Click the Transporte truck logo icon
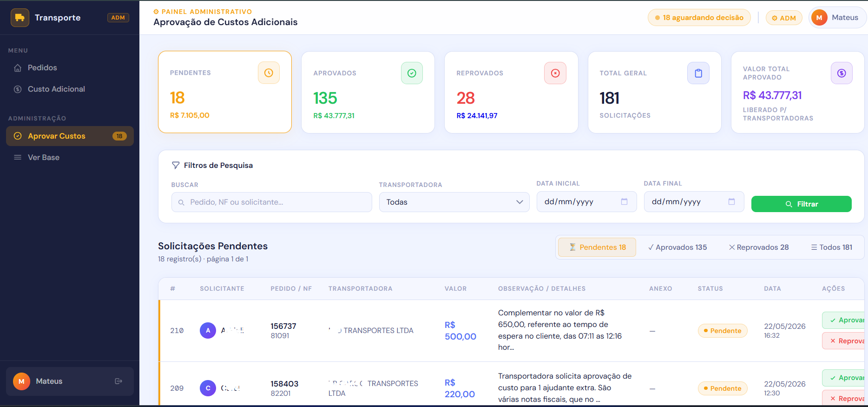The width and height of the screenshot is (868, 407). 20,18
